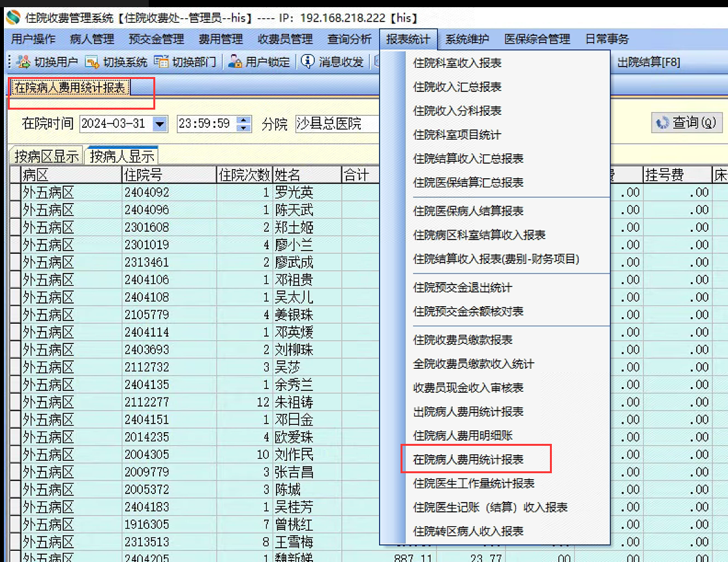Screen dimensions: 728x562
Task: Select 收费员现金收入审核表 menu entry
Action: [468, 388]
